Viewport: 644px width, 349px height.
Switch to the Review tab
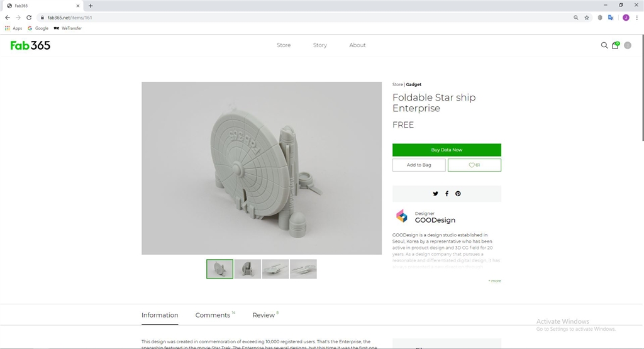tap(264, 315)
